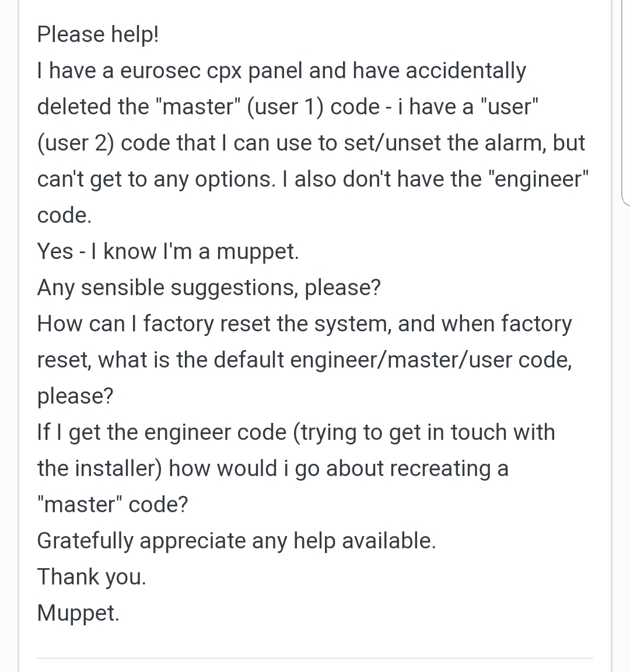Click the quoted word "engineer" in line five
630x672 pixels.
[537, 179]
